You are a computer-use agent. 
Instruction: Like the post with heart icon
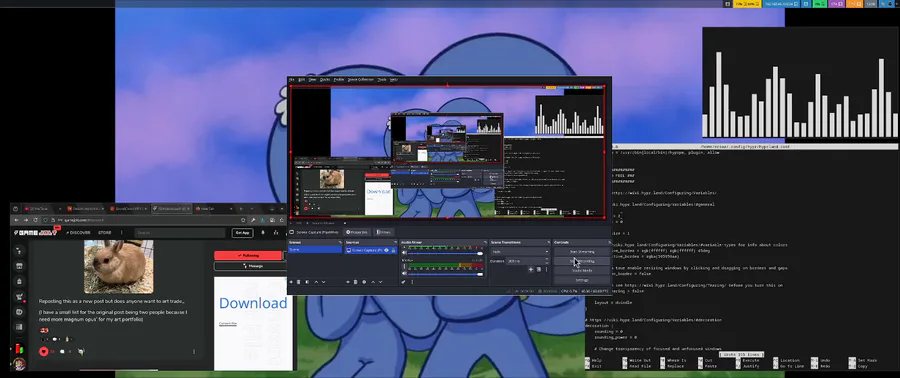click(43, 352)
